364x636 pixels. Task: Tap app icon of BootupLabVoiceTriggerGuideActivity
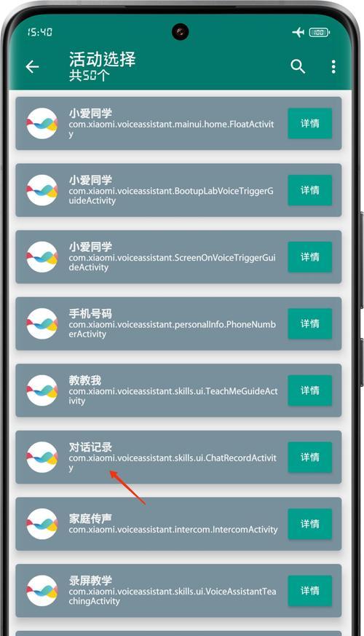42,190
